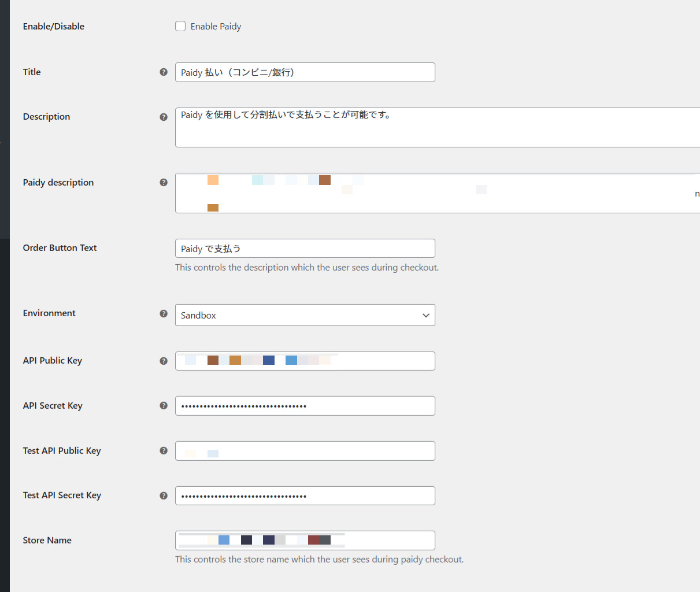This screenshot has height=592, width=700.
Task: Click into the Description textarea
Action: coord(438,127)
